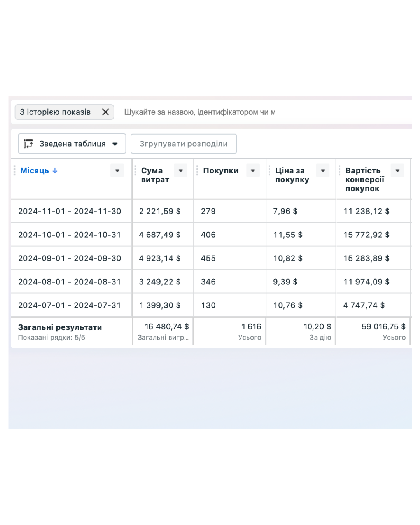Click the 'Ціна за покупку' column header
Viewport: 420px width, 525px height.
(292, 175)
